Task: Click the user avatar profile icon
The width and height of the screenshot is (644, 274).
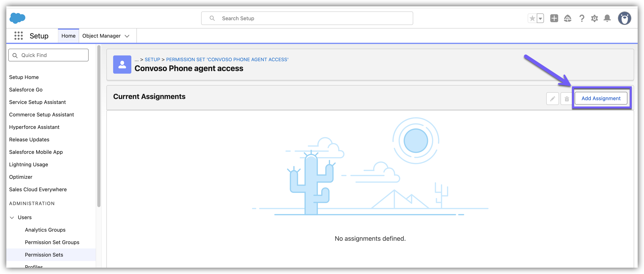Action: [624, 18]
